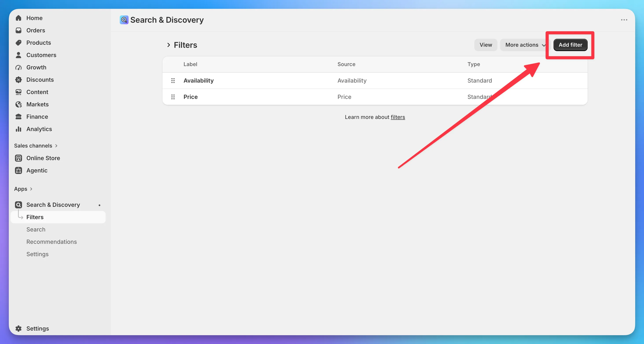Image resolution: width=644 pixels, height=344 pixels.
Task: Click the Agentic channel icon
Action: coord(18,170)
